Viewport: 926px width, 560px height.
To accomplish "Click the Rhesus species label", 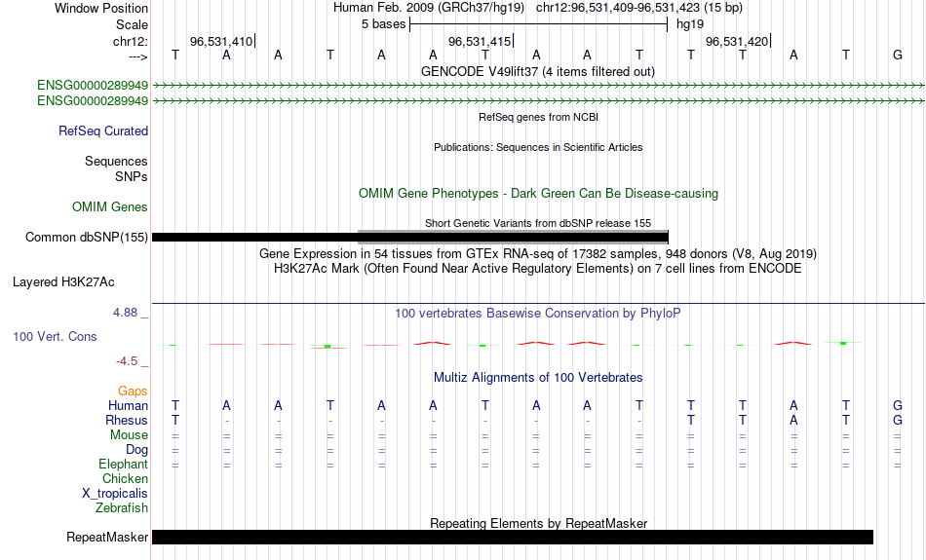I will 127,421.
